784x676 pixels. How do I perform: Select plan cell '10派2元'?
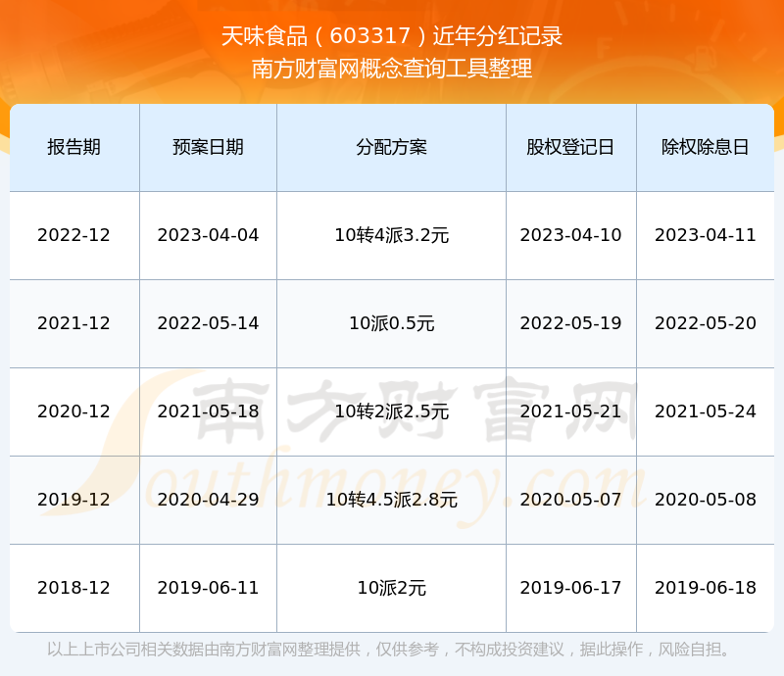(x=391, y=588)
